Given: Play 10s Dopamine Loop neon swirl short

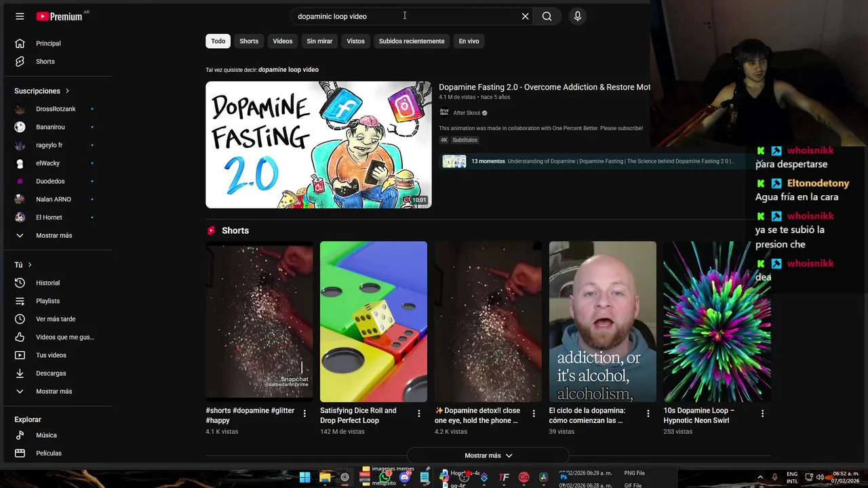Looking at the screenshot, I should tap(717, 322).
